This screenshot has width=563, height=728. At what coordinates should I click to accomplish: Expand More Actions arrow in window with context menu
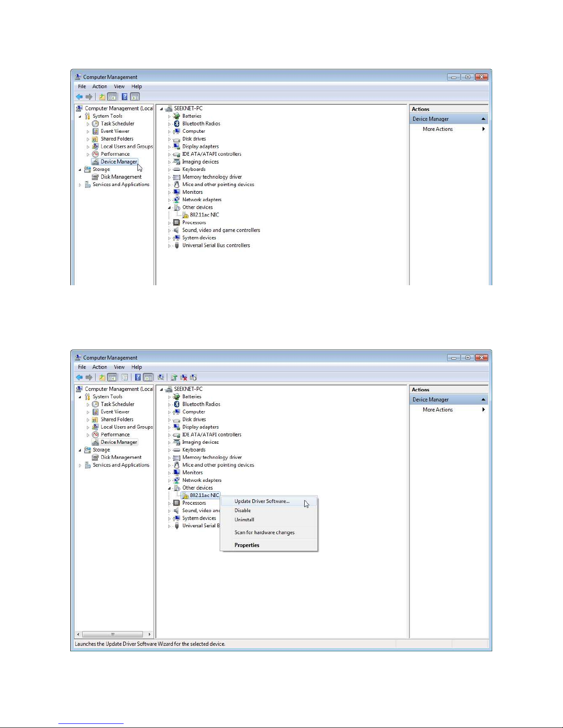click(483, 410)
